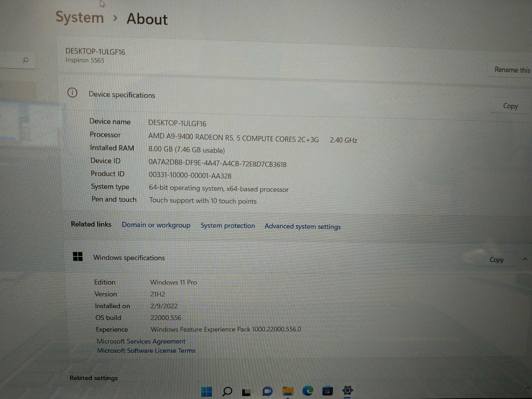Select the Device ID value 0A7A2DB8
Viewport: 532px width, 399px height.
(217, 163)
